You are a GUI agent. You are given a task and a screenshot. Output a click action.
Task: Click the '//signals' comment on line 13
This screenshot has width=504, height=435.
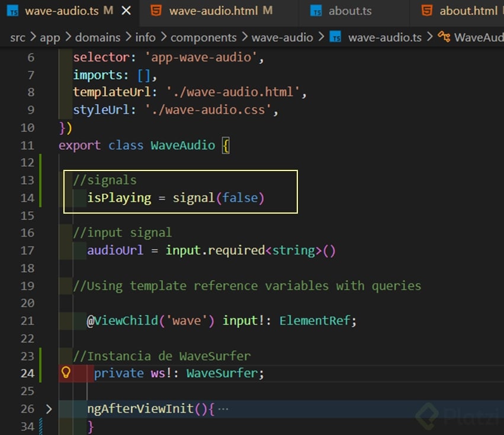(x=105, y=181)
